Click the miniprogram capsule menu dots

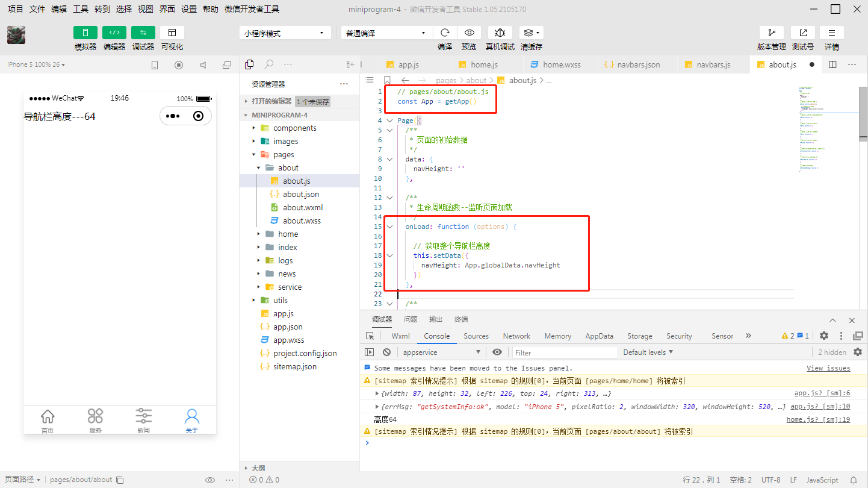[172, 116]
